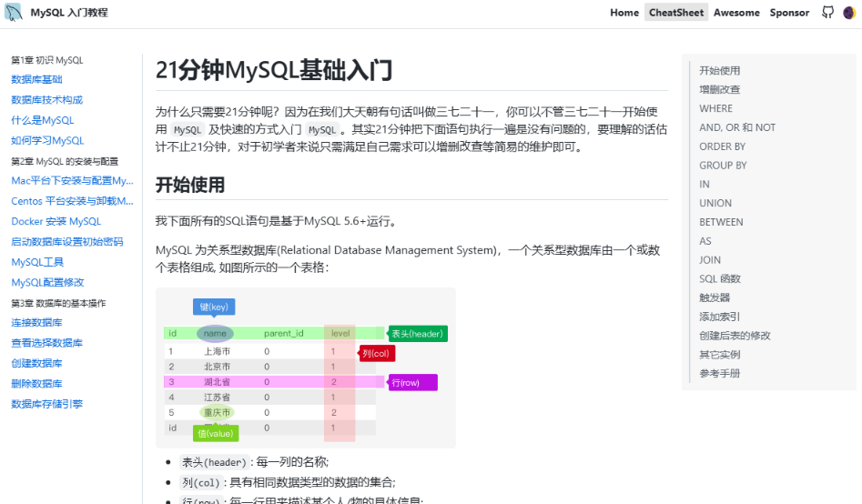862x504 pixels.
Task: Open Mac平台下安装与配置MySQL sidebar link
Action: click(x=72, y=181)
